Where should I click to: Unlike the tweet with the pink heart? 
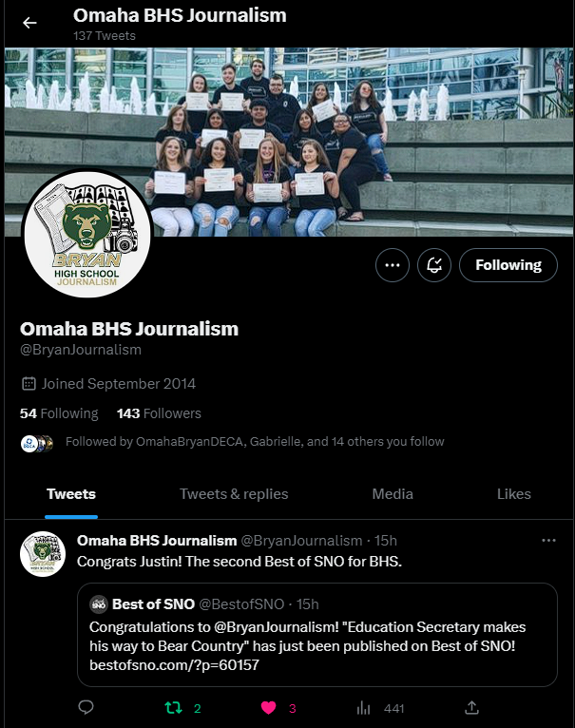(x=268, y=708)
